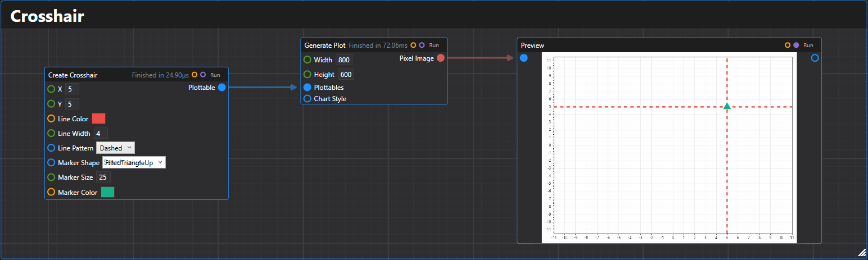Open the Marker Shape dropdown

134,162
